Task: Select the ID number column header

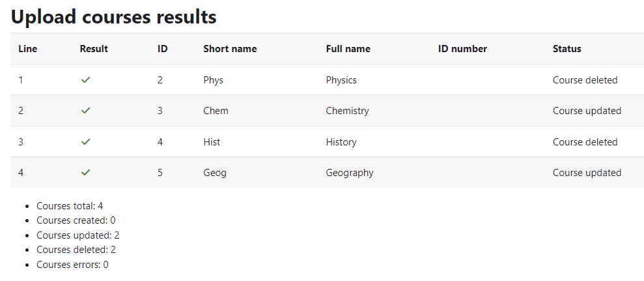Action: (462, 49)
